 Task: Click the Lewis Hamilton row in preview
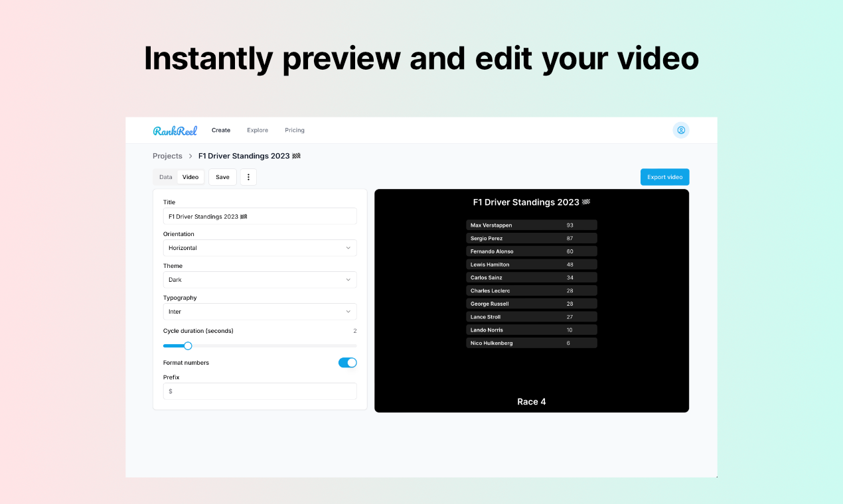[532, 265]
